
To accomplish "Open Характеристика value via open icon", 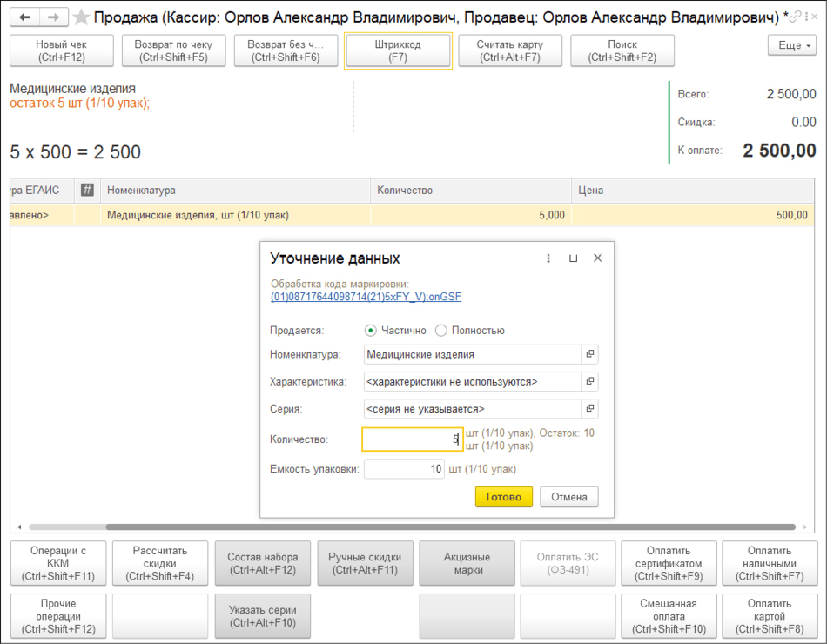I will [x=589, y=381].
